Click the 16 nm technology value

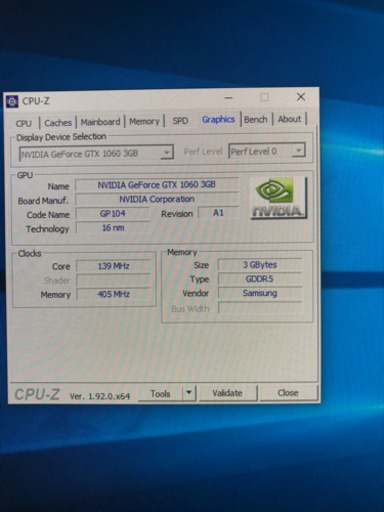pos(113,228)
